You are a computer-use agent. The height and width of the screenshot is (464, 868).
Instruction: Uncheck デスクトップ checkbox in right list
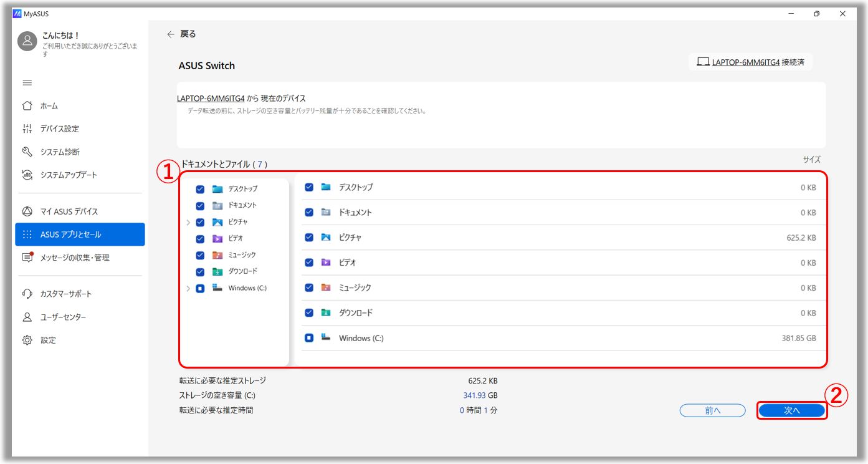click(309, 187)
